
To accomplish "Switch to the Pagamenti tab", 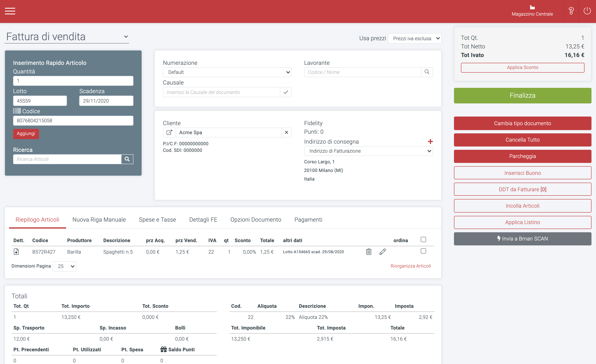I will [308, 220].
